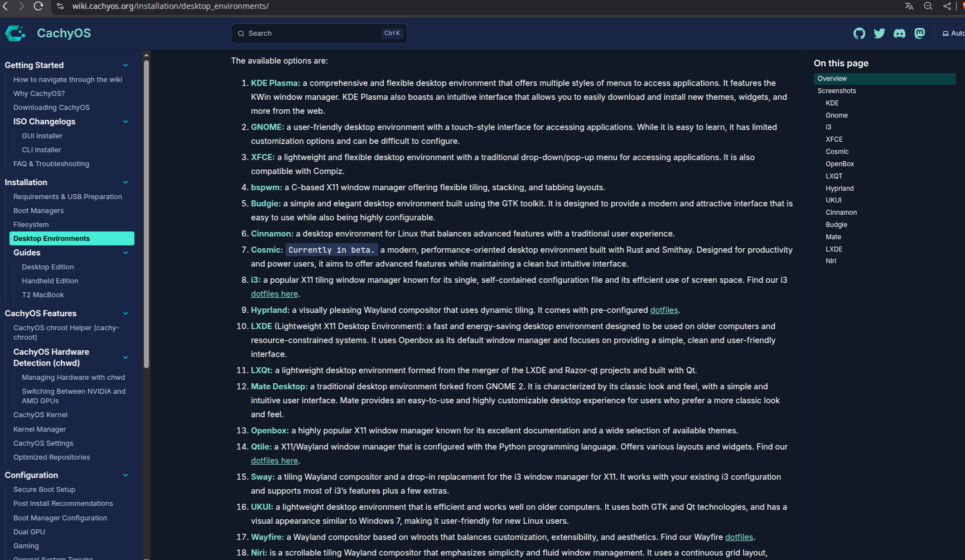Open the T2 MacBook guide
The height and width of the screenshot is (560, 965).
point(42,295)
